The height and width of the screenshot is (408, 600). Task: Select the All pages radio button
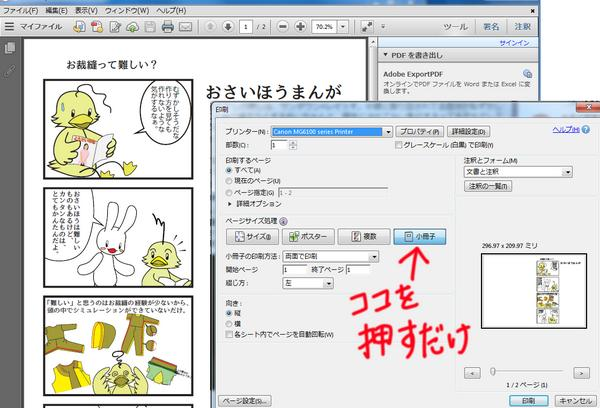point(229,170)
